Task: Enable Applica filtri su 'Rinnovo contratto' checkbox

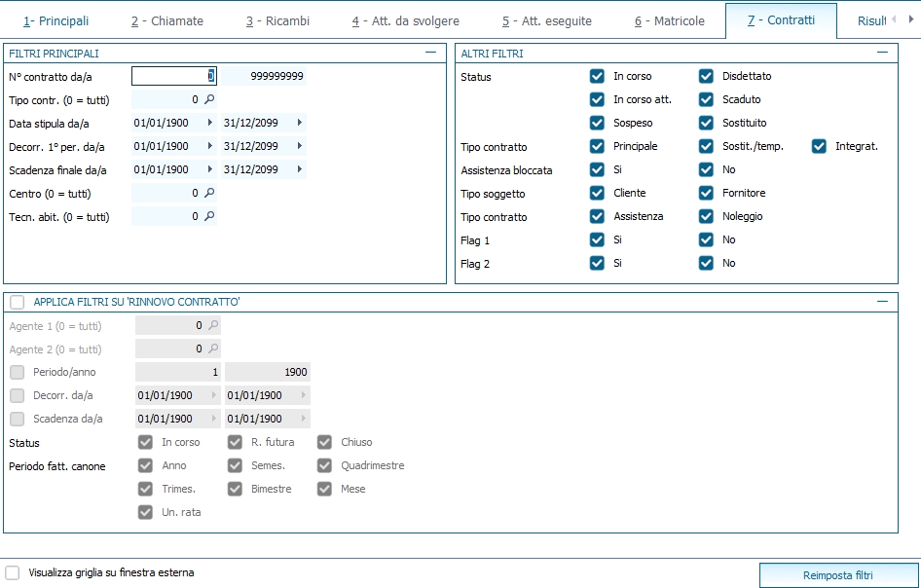Action: 17,302
